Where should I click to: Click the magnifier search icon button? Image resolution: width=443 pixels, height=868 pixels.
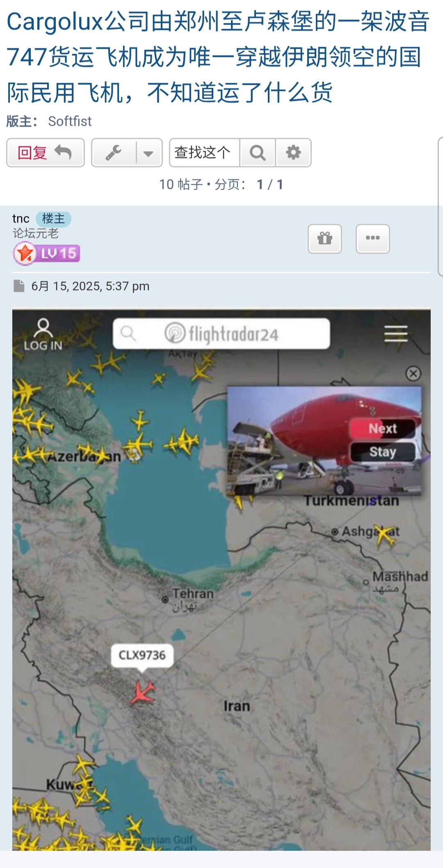[x=258, y=153]
